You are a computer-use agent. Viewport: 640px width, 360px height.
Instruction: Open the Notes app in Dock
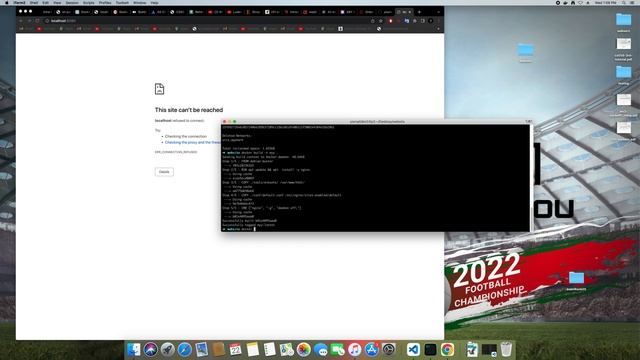253,349
